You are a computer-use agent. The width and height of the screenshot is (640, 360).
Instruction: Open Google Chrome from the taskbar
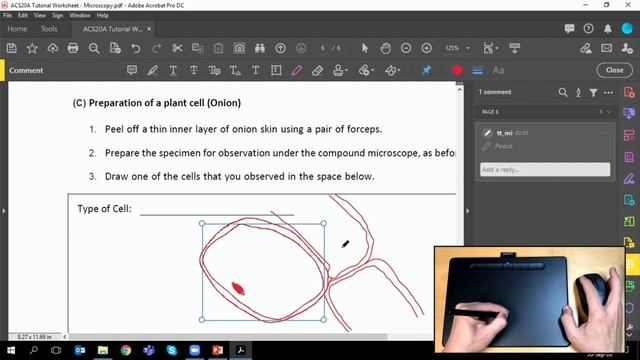(126, 350)
